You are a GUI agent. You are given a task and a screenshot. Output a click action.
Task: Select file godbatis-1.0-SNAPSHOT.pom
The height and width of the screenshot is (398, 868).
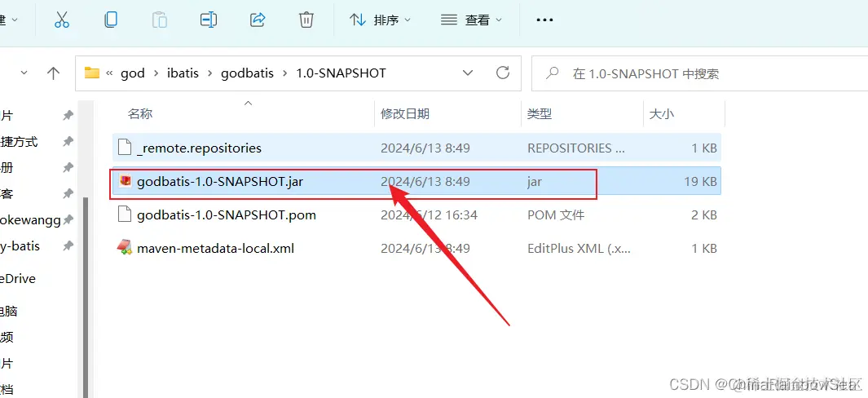[416, 214]
